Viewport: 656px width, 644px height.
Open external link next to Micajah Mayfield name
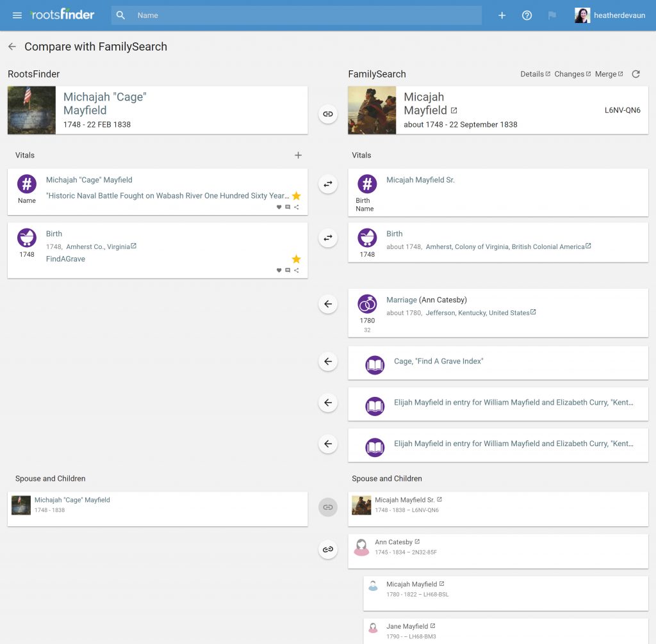[x=454, y=110]
